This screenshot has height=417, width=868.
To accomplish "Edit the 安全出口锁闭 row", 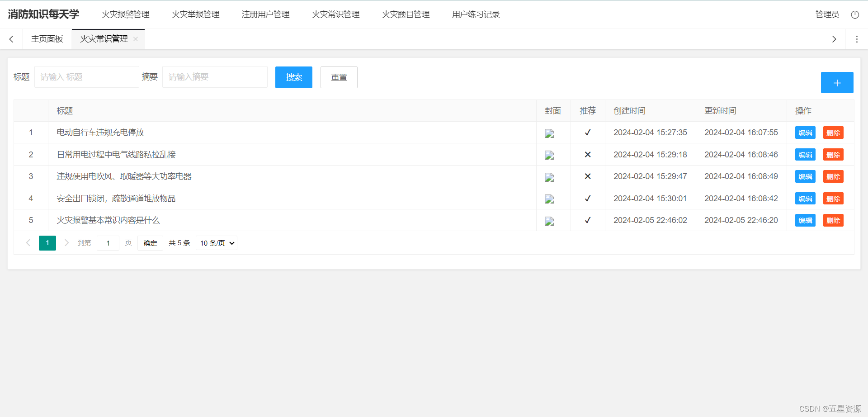I will 805,199.
